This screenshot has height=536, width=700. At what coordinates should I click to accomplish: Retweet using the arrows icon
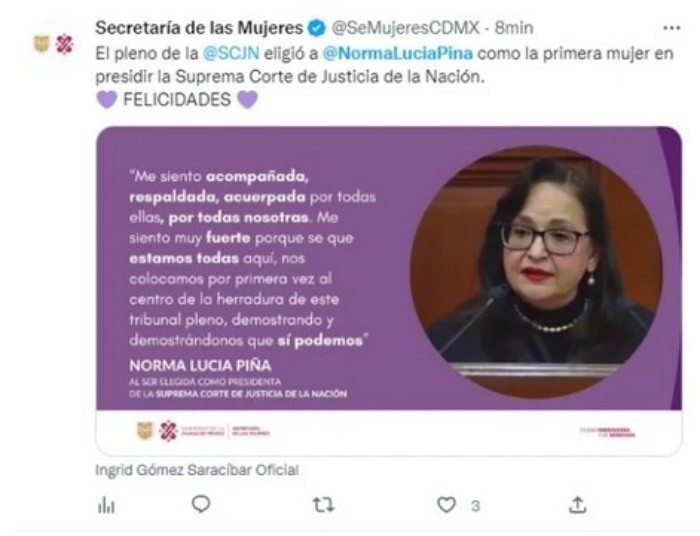pos(323,505)
